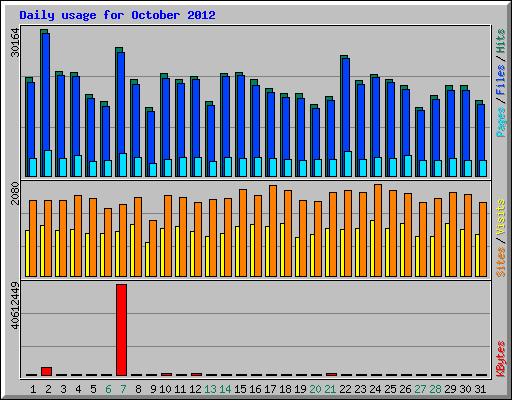Select the small red KBytes bar for day 2
Image resolution: width=512 pixels, height=400 pixels.
tap(46, 372)
